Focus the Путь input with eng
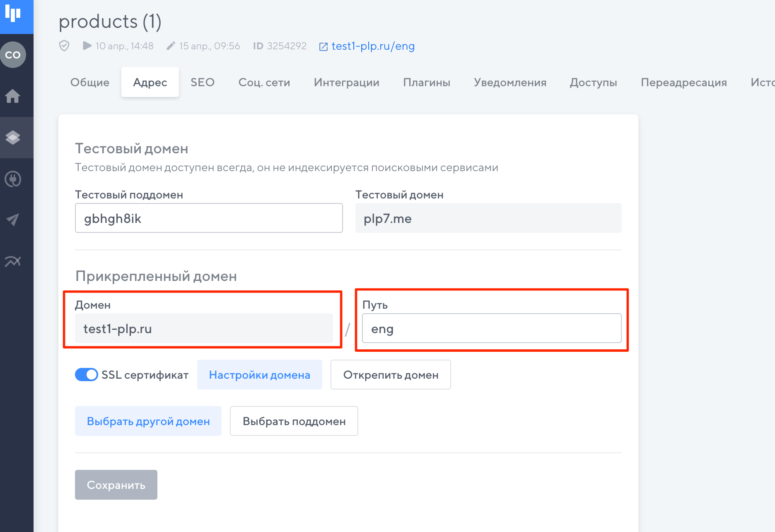The image size is (775, 532). 492,328
